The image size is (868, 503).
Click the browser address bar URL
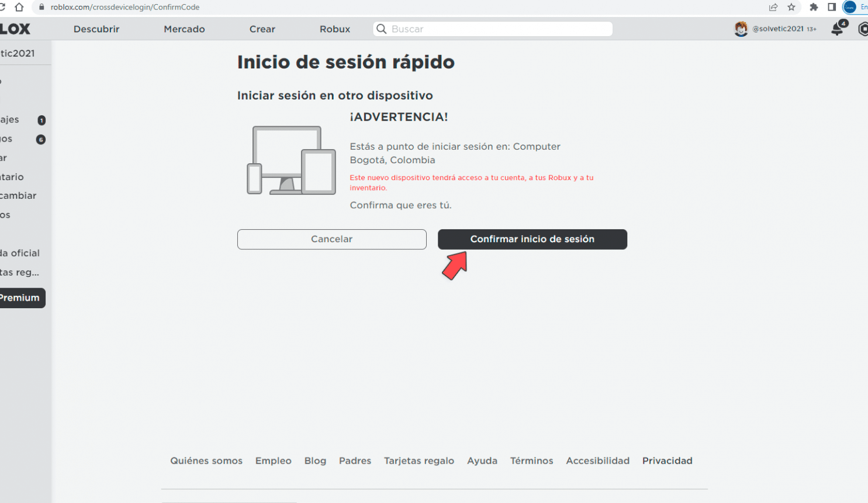click(x=125, y=7)
